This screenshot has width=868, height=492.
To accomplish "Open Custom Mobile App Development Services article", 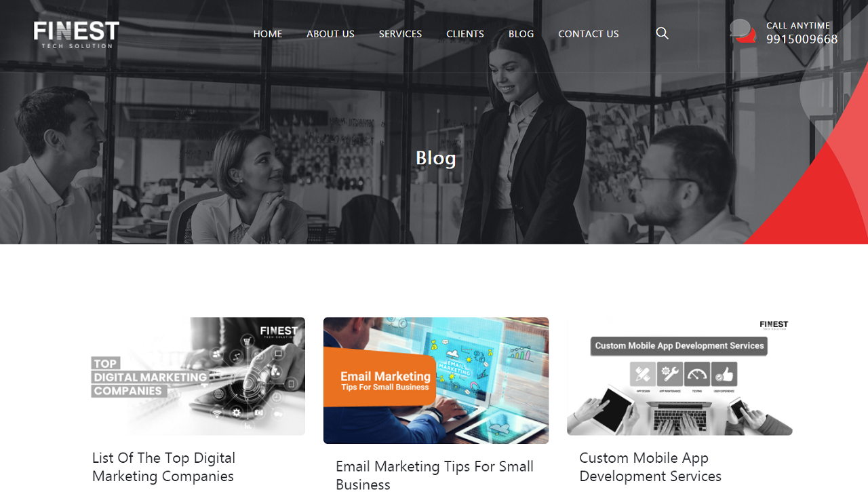I will coord(650,467).
